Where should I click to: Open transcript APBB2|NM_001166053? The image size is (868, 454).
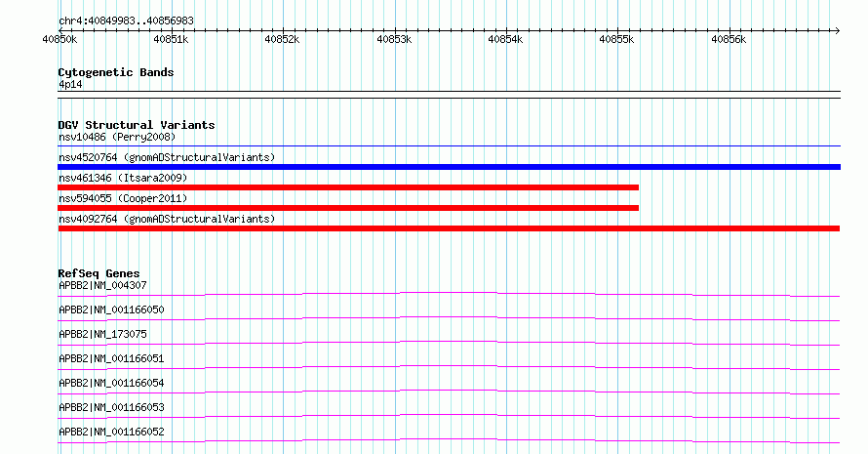click(x=111, y=407)
